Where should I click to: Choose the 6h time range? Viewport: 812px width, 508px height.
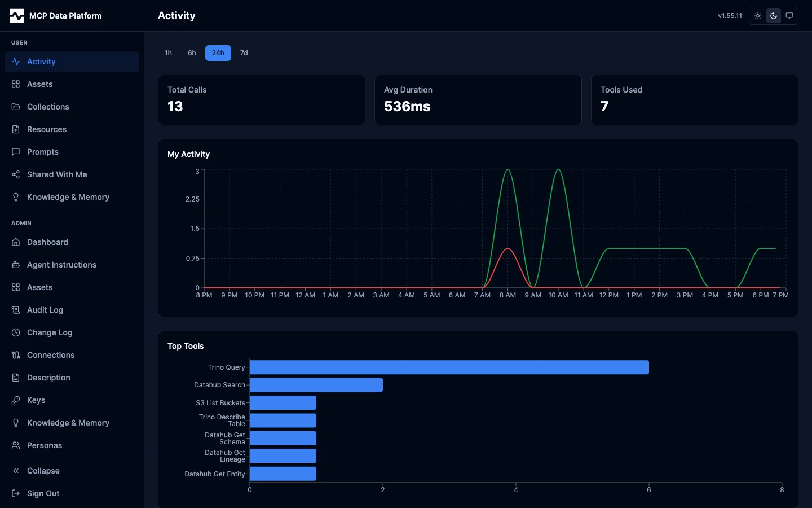[x=192, y=53]
